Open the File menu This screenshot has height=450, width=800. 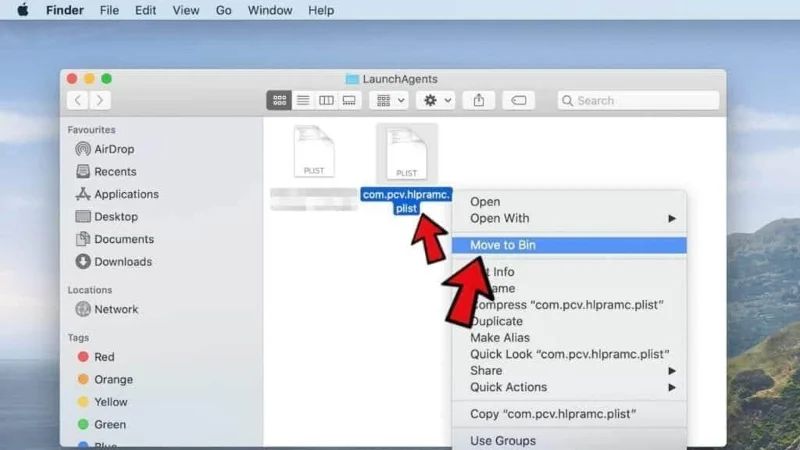109,10
